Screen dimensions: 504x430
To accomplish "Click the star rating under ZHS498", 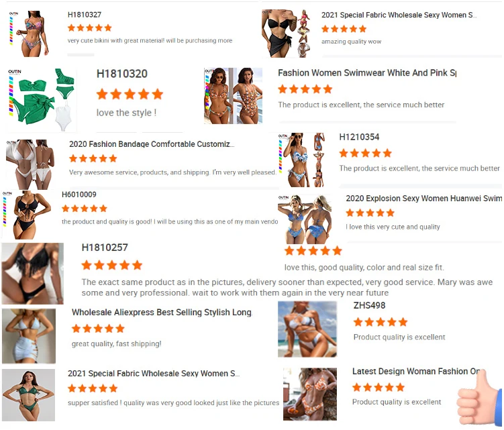I will click(x=381, y=322).
